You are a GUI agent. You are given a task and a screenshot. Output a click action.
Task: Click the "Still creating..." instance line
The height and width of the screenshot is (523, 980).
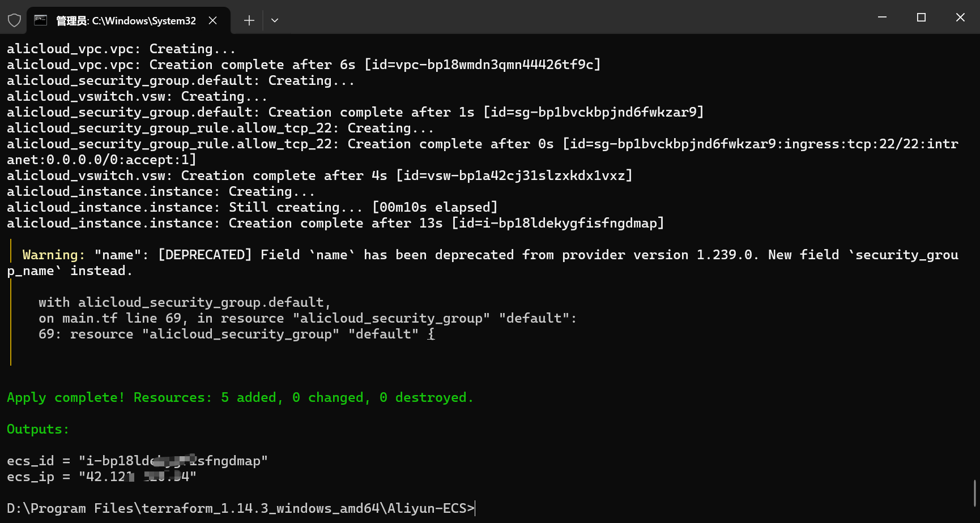295,207
